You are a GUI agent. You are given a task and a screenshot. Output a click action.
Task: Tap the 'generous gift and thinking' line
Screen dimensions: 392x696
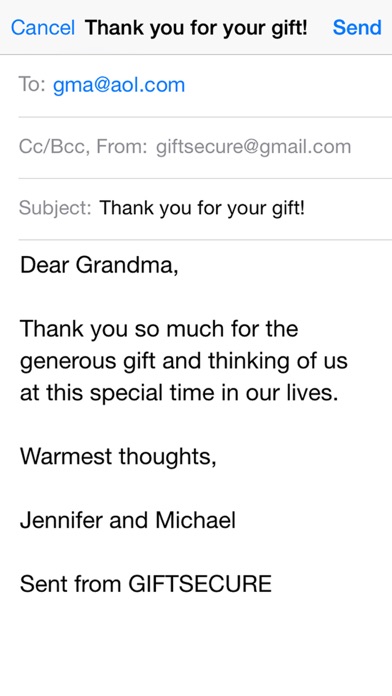[183, 361]
